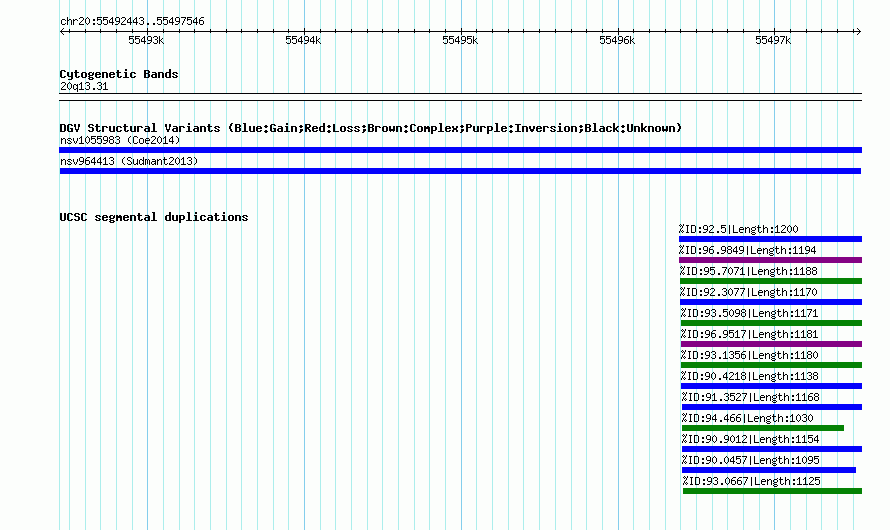Click the green bar for %ID:93.5098 Length:1171
Screen dimensions: 890x530
click(771, 323)
